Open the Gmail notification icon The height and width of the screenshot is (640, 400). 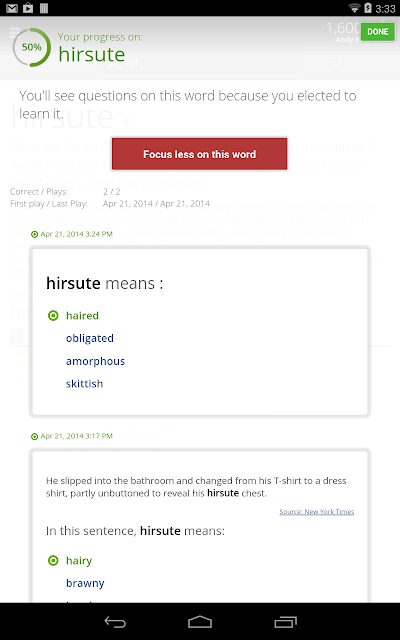[12, 8]
